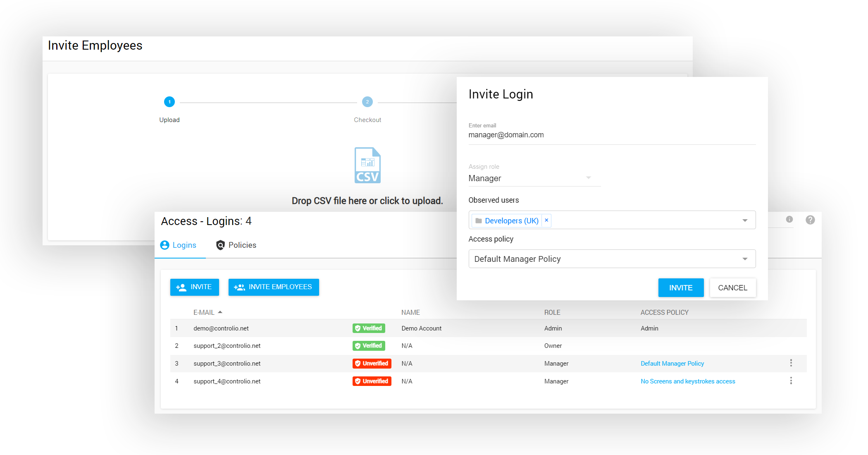Screen dimensions: 868x455
Task: Click the blue INVITE button in dialog
Action: [680, 288]
